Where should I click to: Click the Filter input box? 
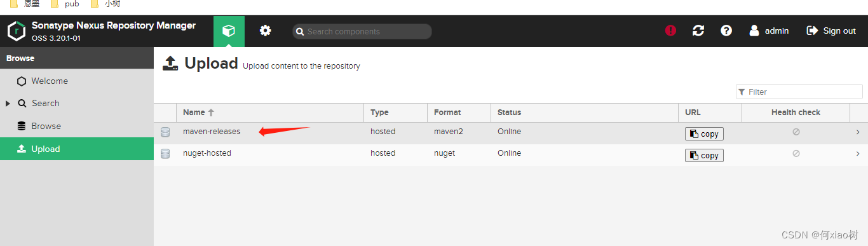tap(799, 92)
